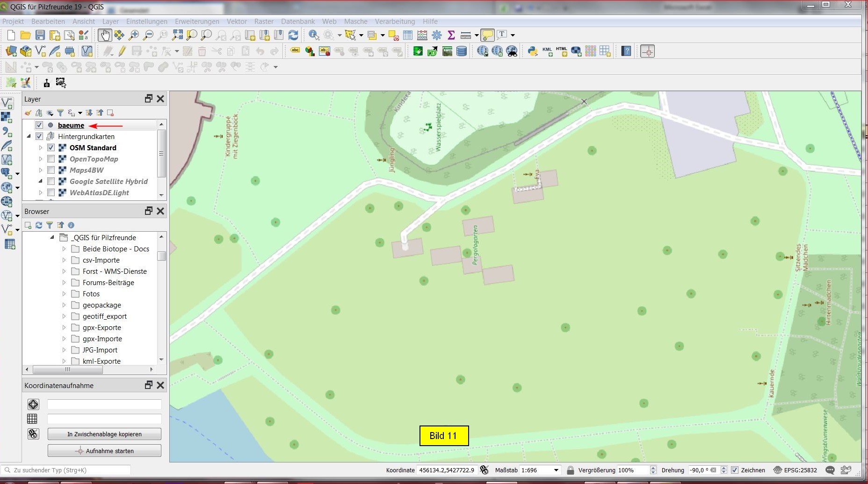Click the Save Project disk icon

[40, 35]
